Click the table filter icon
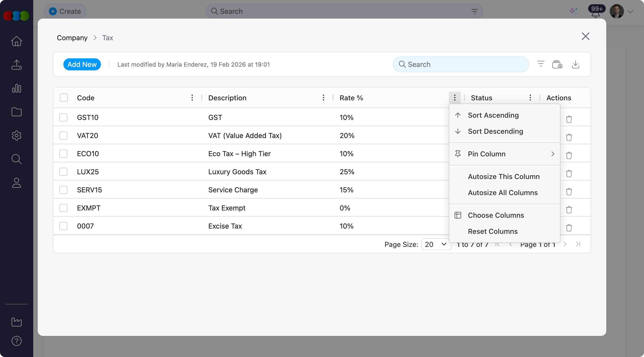 pyautogui.click(x=541, y=64)
